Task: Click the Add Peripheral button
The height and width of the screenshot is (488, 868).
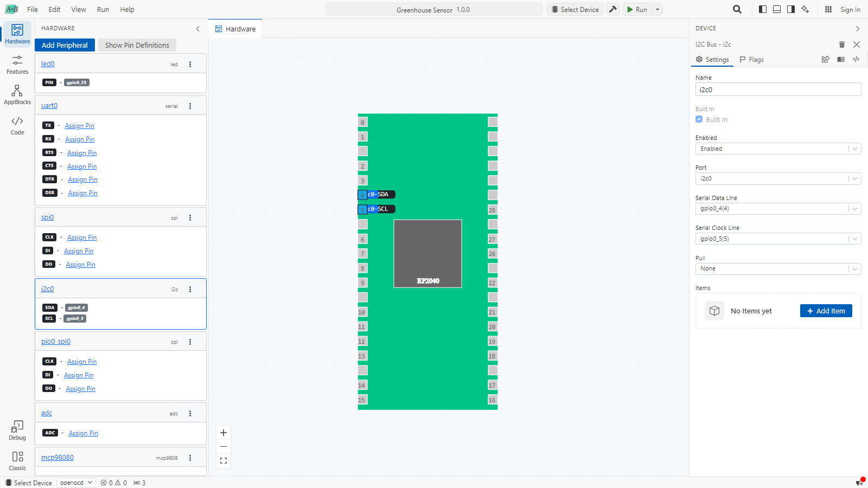Action: pos(65,45)
